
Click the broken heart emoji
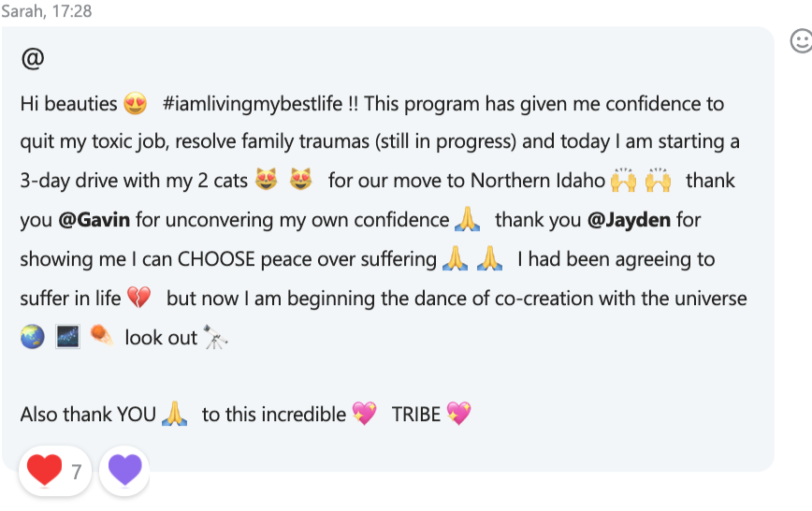pos(138,299)
